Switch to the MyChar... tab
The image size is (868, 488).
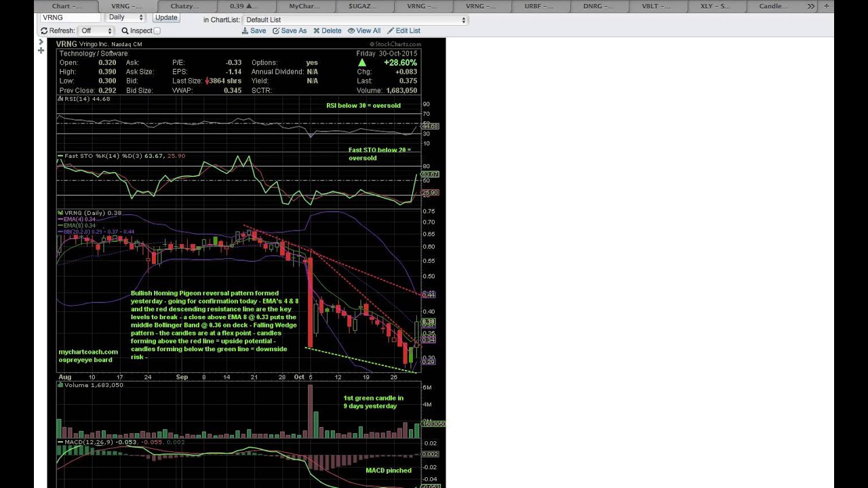click(x=304, y=6)
